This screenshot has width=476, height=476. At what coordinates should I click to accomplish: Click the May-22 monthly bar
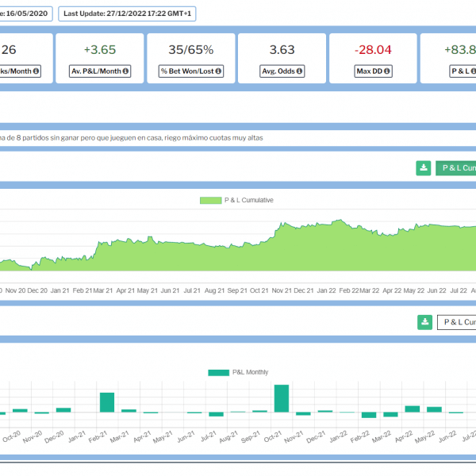(434, 409)
